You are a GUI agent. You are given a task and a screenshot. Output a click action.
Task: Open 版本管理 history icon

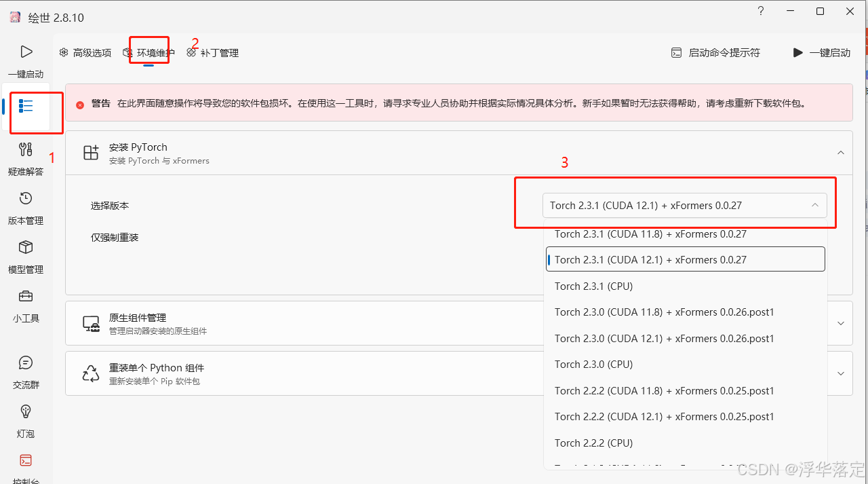coord(26,198)
